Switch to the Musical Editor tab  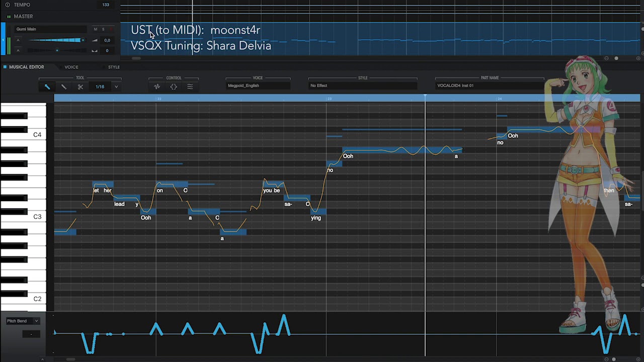coord(26,67)
